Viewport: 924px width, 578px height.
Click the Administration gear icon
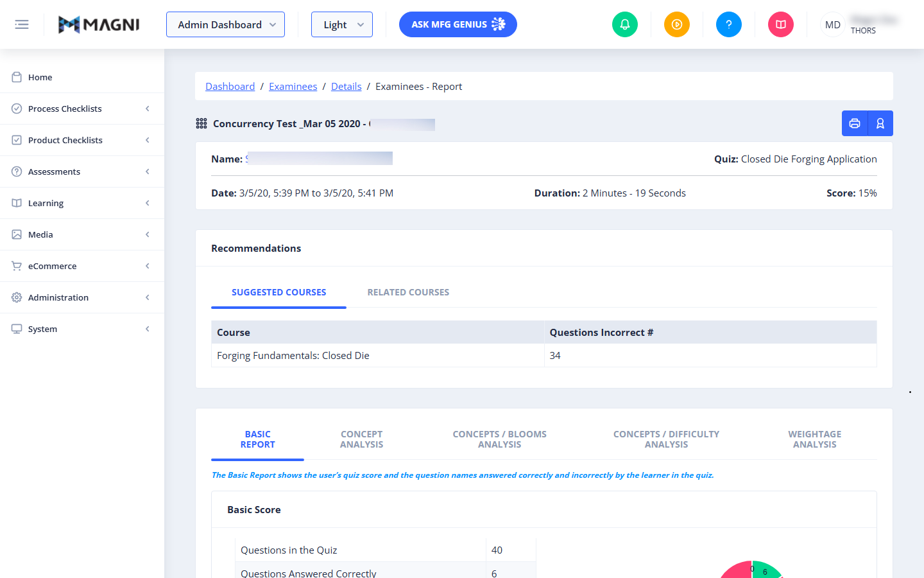tap(17, 297)
